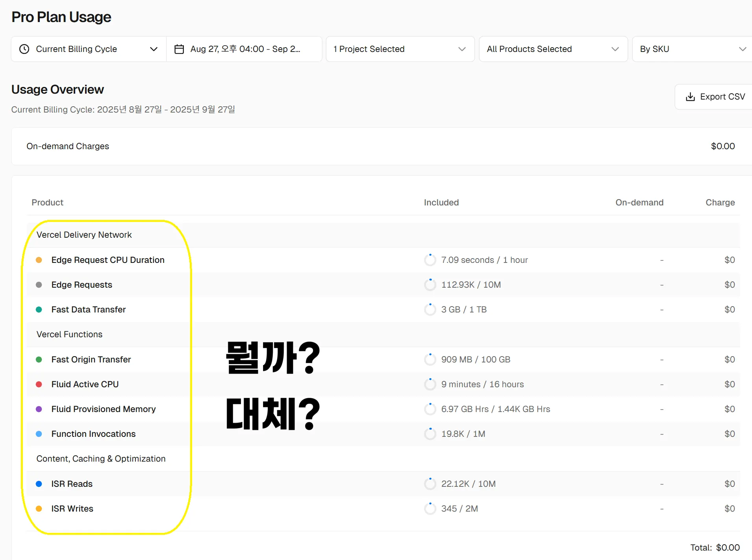The width and height of the screenshot is (752, 560).
Task: Click the gray dot for Edge Requests
Action: click(39, 285)
